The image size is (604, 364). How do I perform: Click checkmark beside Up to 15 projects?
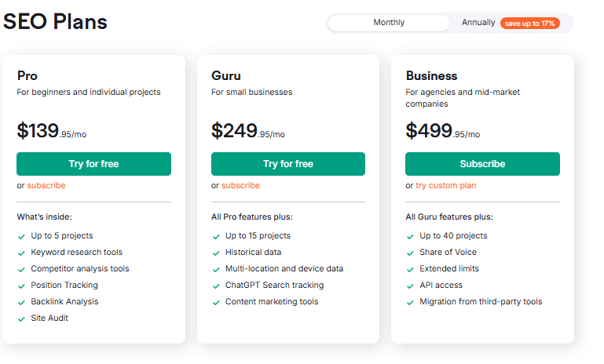point(216,237)
